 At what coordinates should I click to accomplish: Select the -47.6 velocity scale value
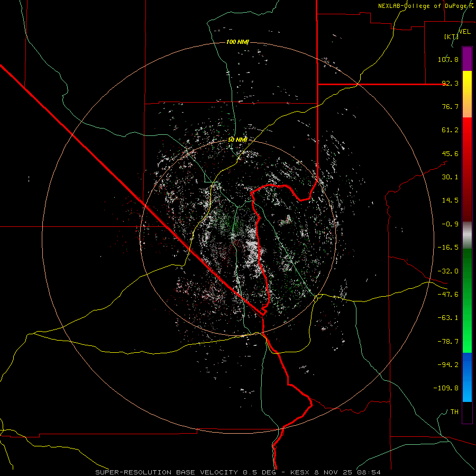448,295
